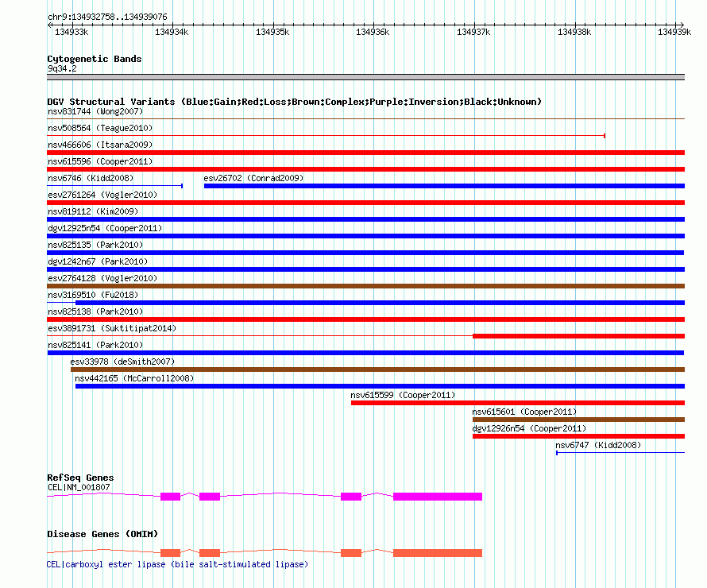This screenshot has width=707, height=588.
Task: Click the 134936k ruler position label
Action: (373, 32)
